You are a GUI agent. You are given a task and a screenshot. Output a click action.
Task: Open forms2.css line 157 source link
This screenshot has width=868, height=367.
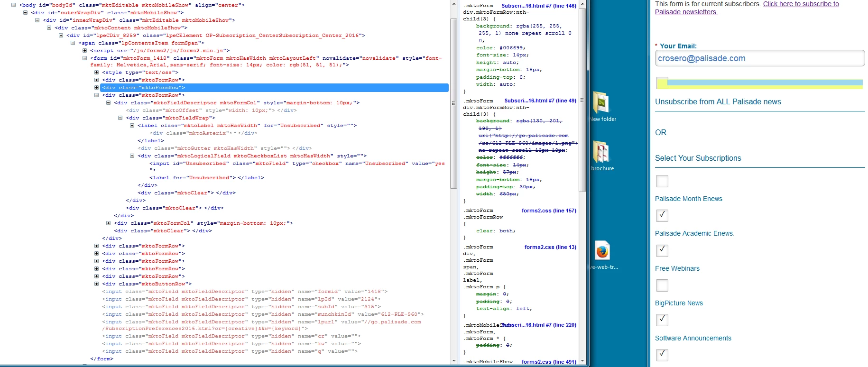[549, 211]
